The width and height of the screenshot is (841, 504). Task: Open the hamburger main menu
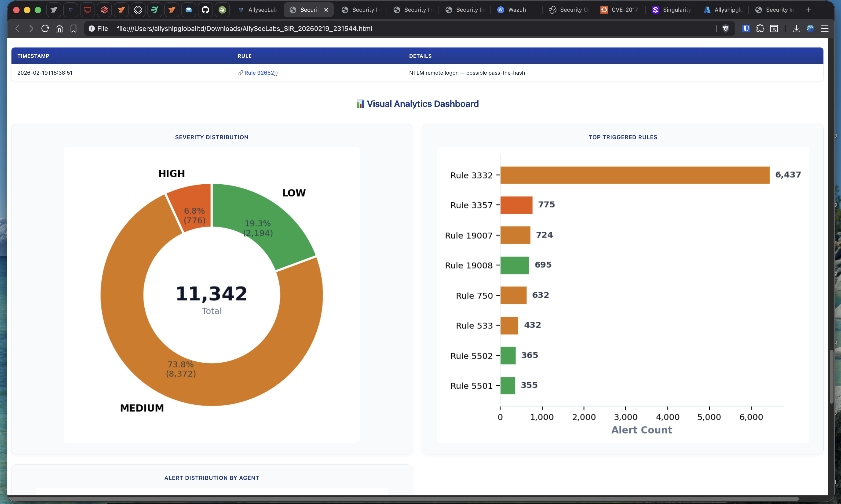[824, 29]
